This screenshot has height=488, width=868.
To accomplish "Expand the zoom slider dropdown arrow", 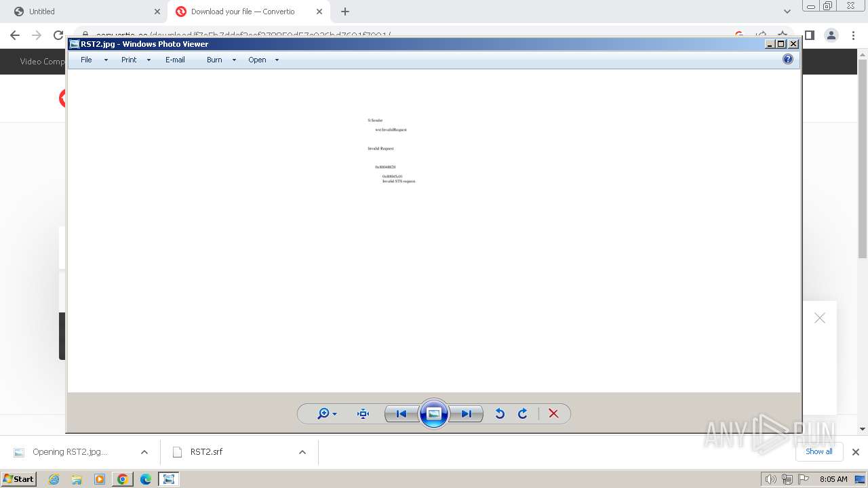I will point(334,414).
